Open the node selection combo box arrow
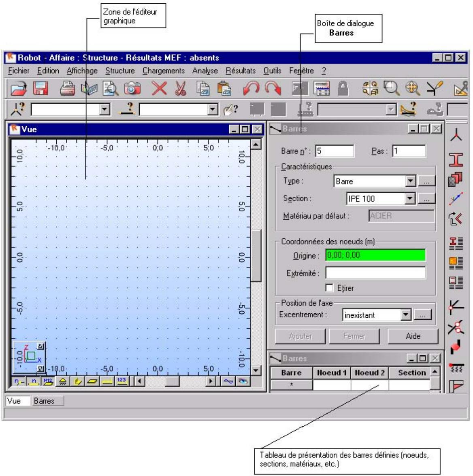Screen dimensions: 473x476 click(104, 109)
